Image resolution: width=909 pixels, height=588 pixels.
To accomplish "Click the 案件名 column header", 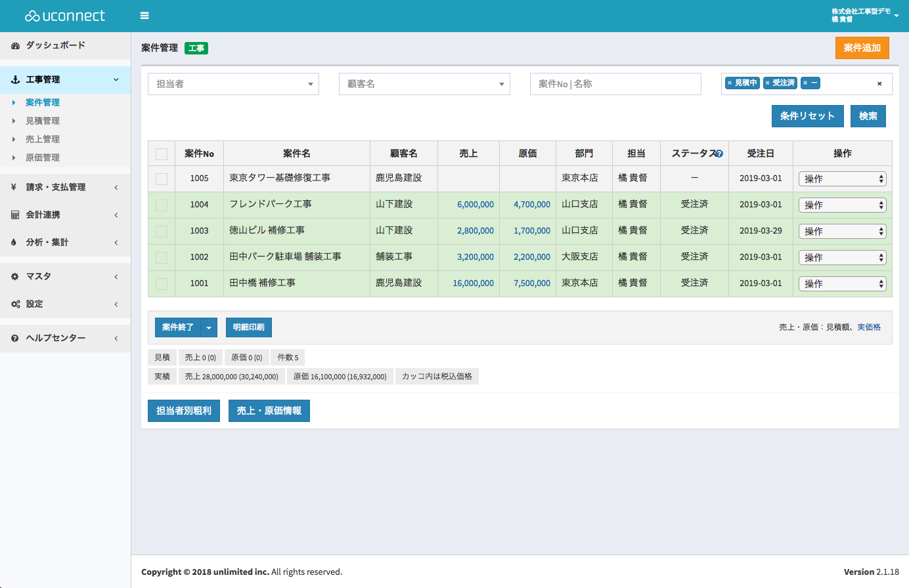I will click(297, 154).
